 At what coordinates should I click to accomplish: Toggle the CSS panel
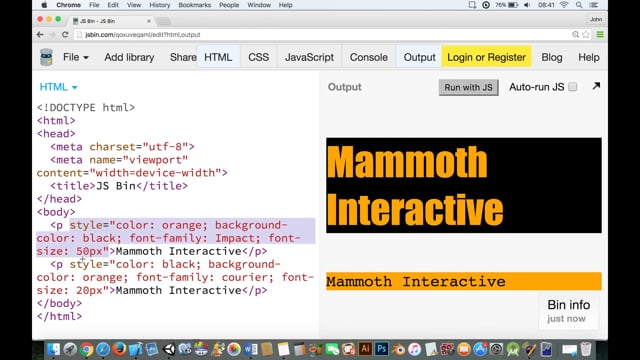259,57
